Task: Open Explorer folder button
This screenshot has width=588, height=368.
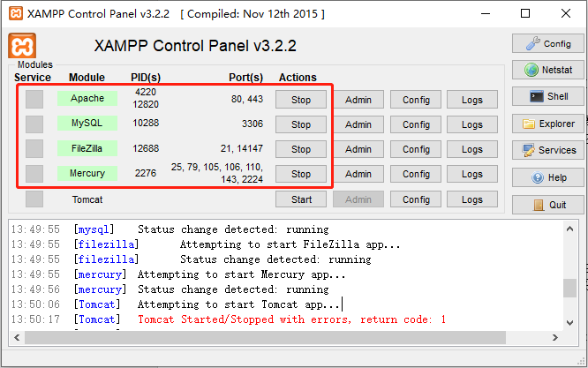Action: [548, 124]
